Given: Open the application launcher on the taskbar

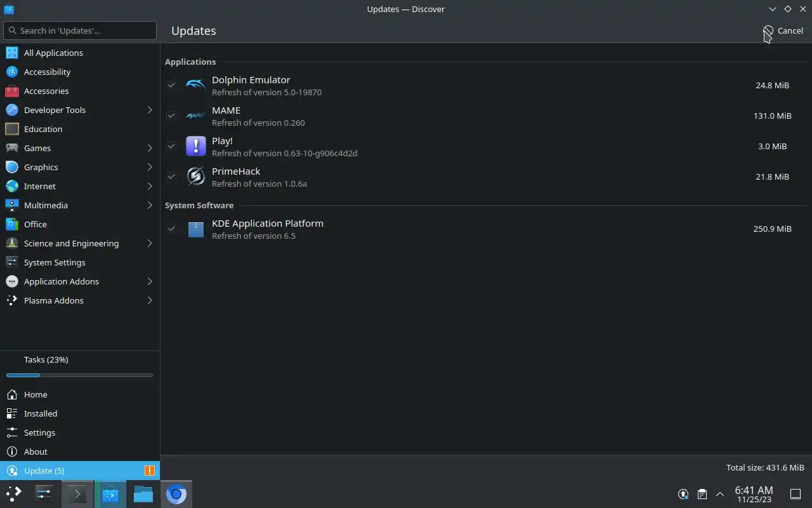Looking at the screenshot, I should click(14, 493).
